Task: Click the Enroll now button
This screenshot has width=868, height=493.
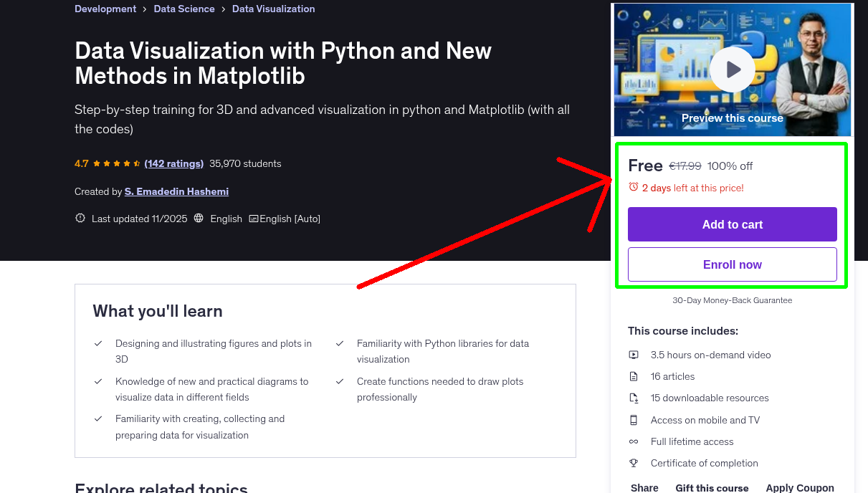Action: click(x=732, y=264)
